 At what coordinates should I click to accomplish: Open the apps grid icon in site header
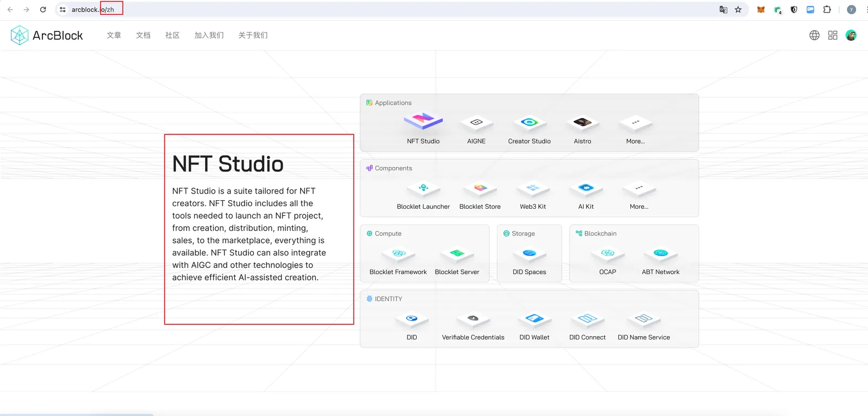coord(833,35)
